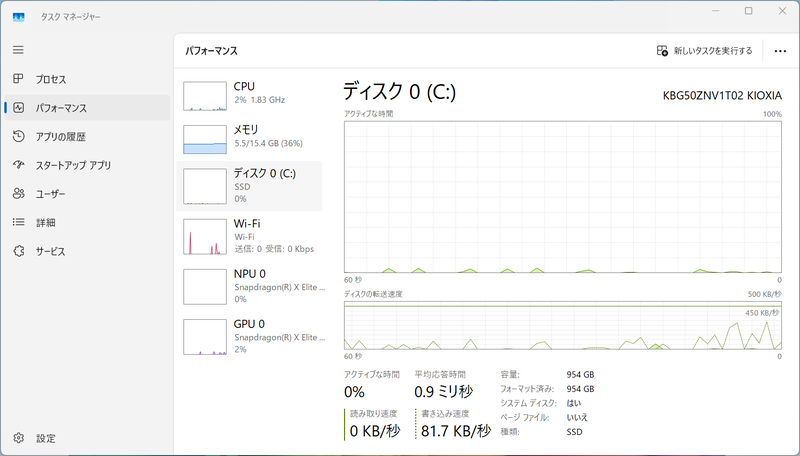
Task: Open 設定 at sidebar bottom
Action: (46, 439)
